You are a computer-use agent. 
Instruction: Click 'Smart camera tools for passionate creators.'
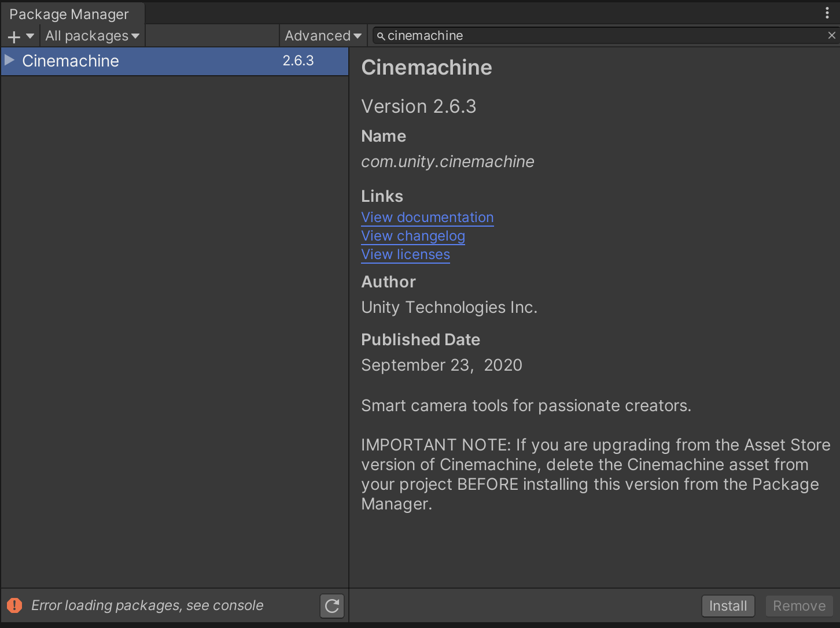[x=526, y=406]
